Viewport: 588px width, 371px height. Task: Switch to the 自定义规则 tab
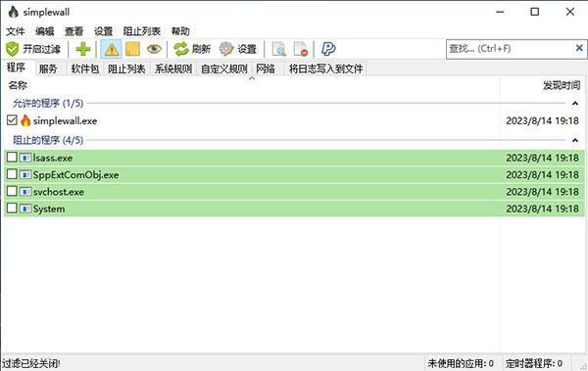tap(223, 69)
